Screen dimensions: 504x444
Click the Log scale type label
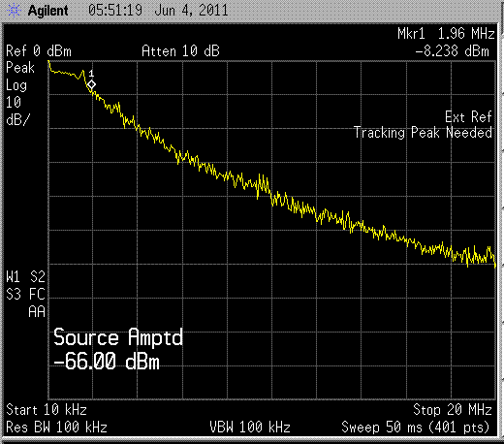16,85
